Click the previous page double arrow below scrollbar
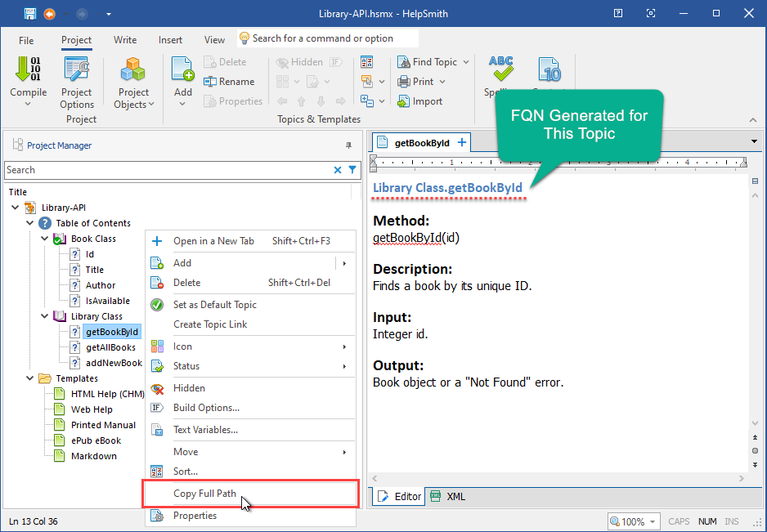The image size is (767, 532). (756, 438)
